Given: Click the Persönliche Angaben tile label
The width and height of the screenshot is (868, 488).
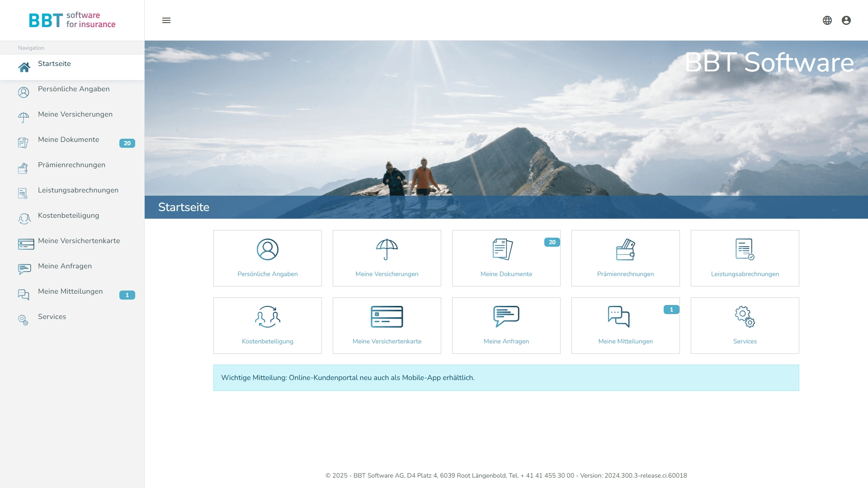Looking at the screenshot, I should [x=268, y=274].
